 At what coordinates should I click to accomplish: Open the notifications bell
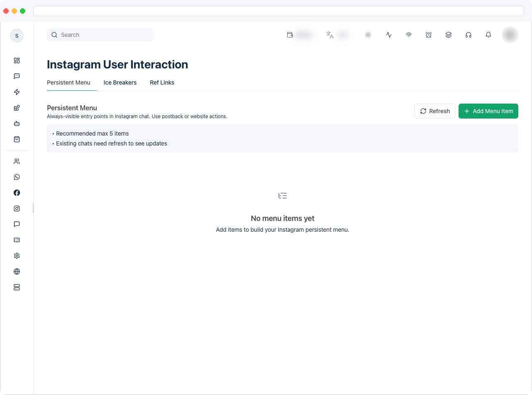(x=488, y=35)
